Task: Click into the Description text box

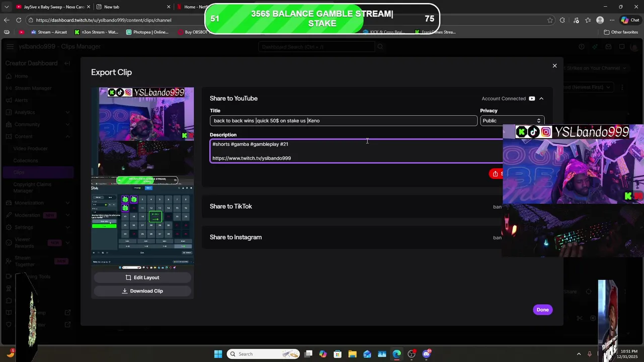Action: (x=356, y=151)
